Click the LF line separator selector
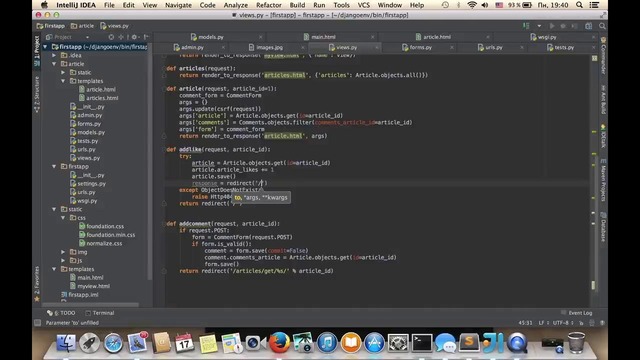The width and height of the screenshot is (640, 360). (544, 323)
